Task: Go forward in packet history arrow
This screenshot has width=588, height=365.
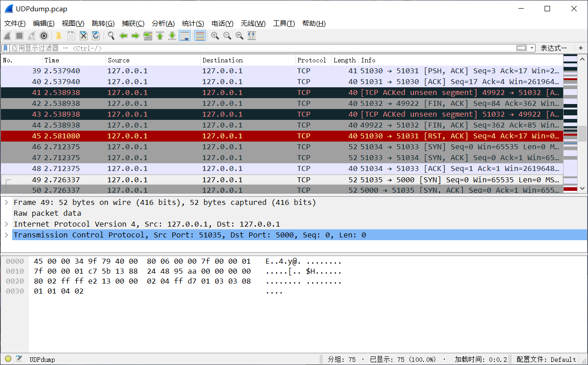Action: pyautogui.click(x=135, y=36)
